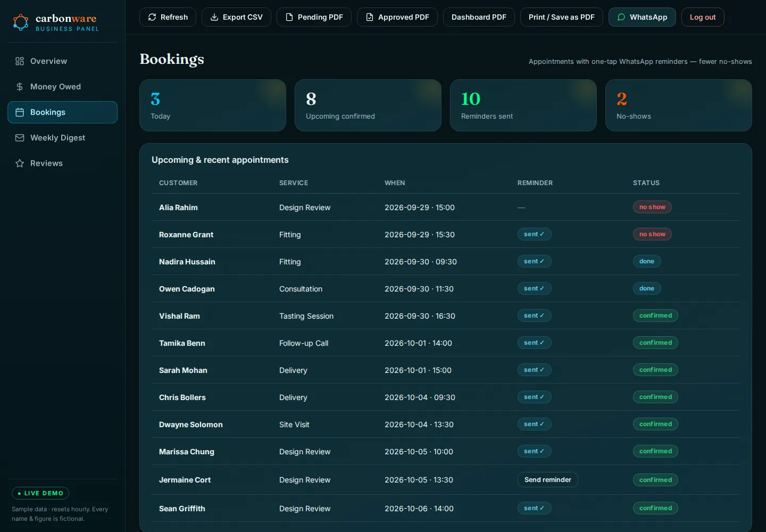766x532 pixels.
Task: Click the circular arrows Refresh icon
Action: (152, 17)
